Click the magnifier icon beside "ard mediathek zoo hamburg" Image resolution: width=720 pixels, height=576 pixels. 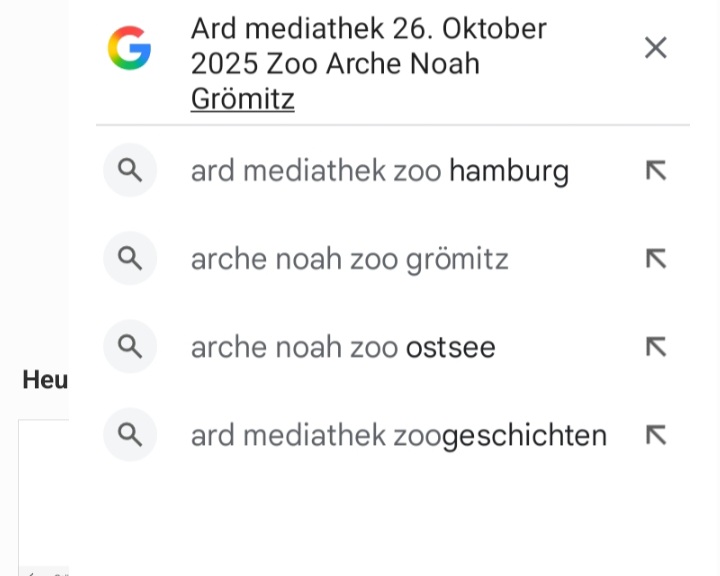130,171
